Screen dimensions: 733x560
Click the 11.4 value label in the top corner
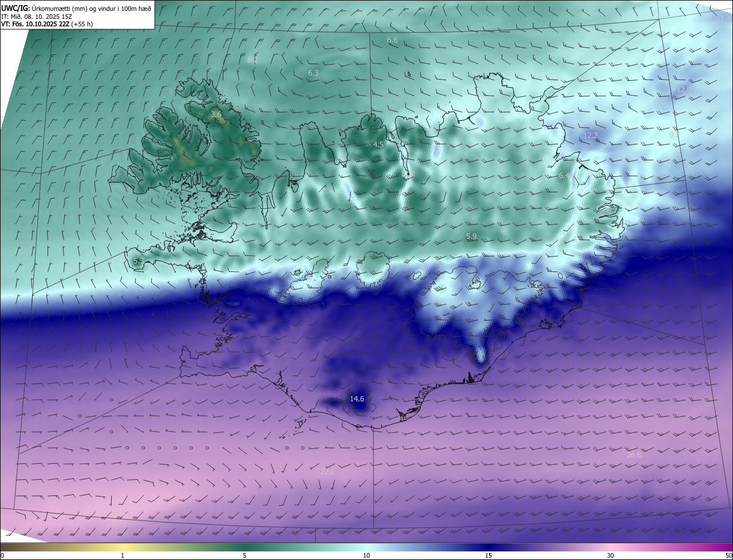[x=723, y=19]
